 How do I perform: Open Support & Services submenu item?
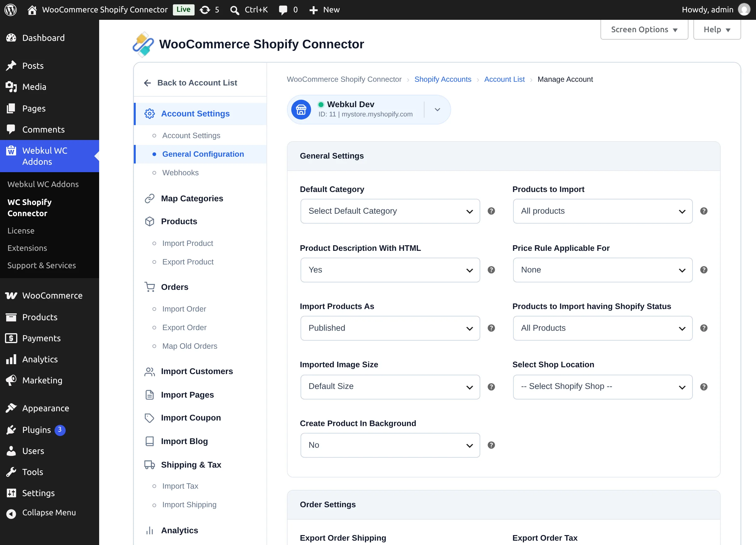pyautogui.click(x=42, y=265)
